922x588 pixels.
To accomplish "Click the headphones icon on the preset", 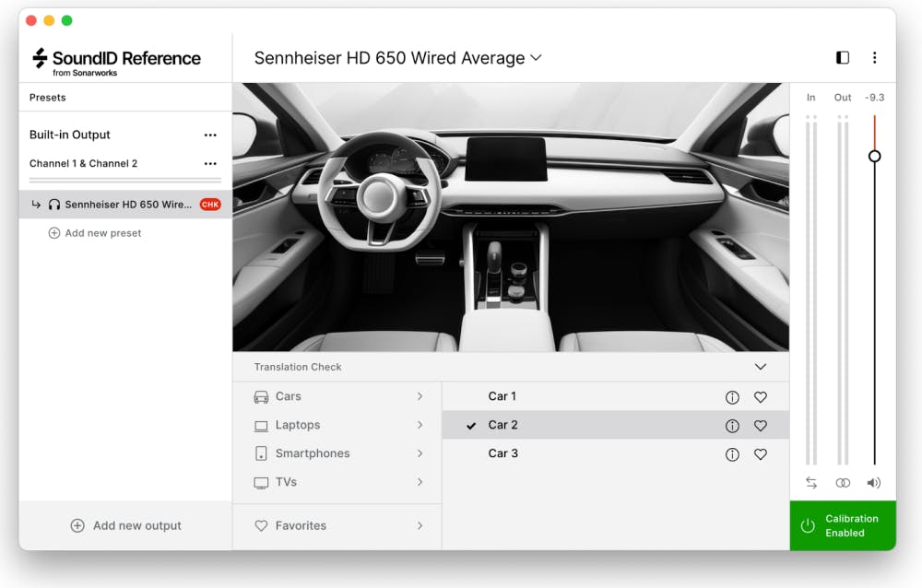I will (54, 204).
